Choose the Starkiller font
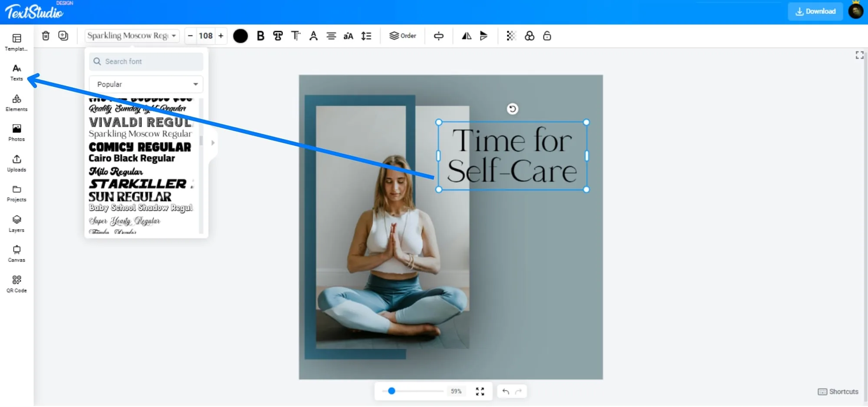Image resolution: width=868 pixels, height=407 pixels. (x=140, y=184)
